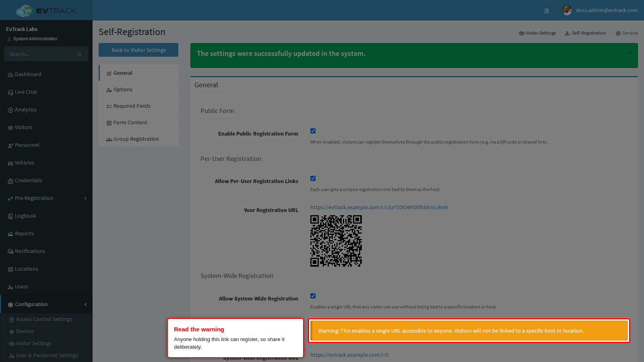Viewport: 644px width, 362px height.
Task: Click the EVTrack logo
Action: (46, 10)
